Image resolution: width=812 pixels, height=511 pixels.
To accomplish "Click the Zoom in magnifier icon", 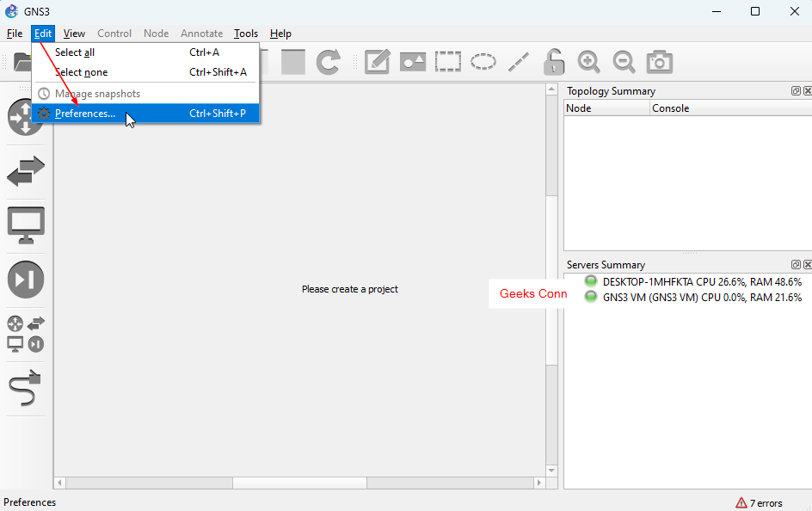I will coord(589,62).
